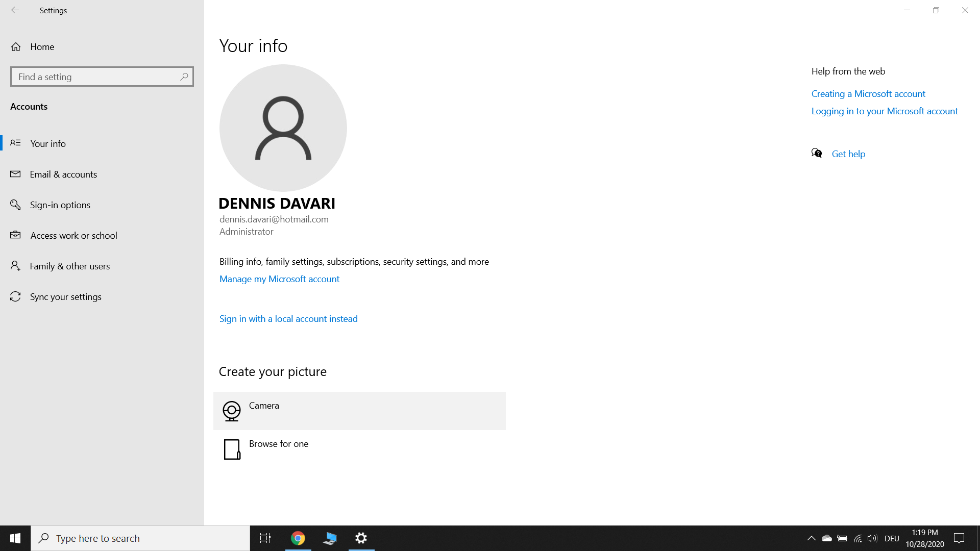The width and height of the screenshot is (980, 551).
Task: Click the Get help chat icon
Action: coord(817,154)
